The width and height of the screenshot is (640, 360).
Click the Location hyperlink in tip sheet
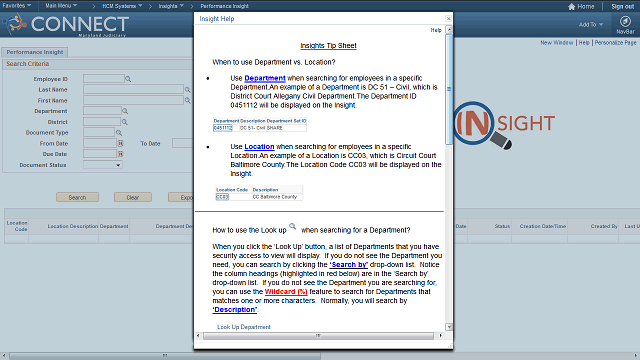259,147
